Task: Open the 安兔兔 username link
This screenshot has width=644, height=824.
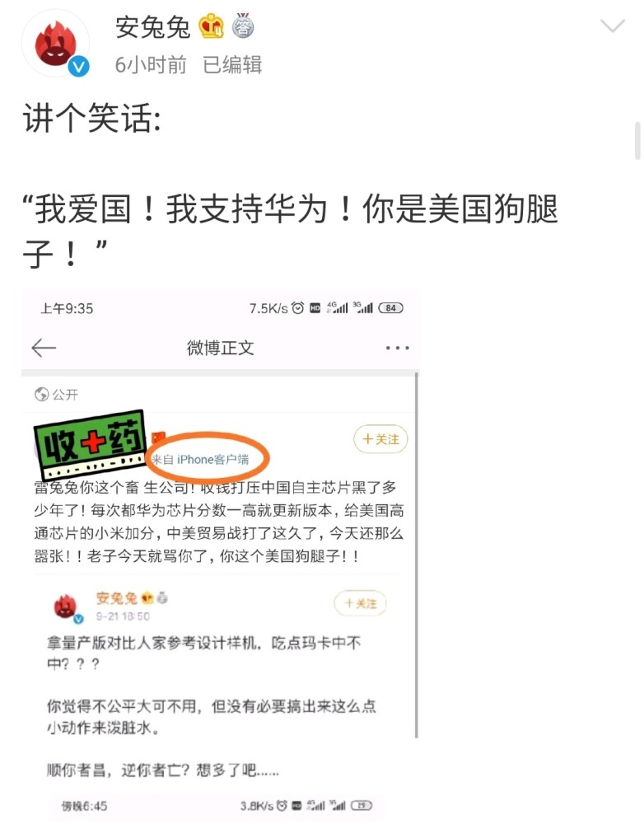Action: (152, 27)
